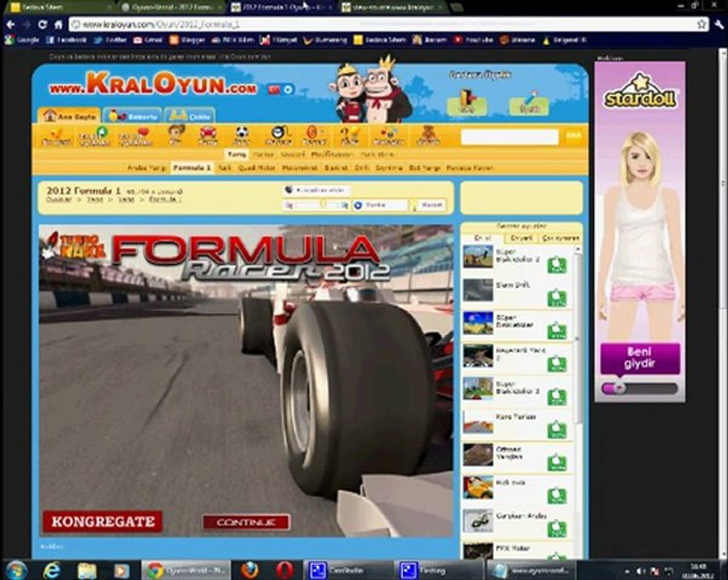Open the Facebook bookmark
The height and width of the screenshot is (580, 728).
66,40
